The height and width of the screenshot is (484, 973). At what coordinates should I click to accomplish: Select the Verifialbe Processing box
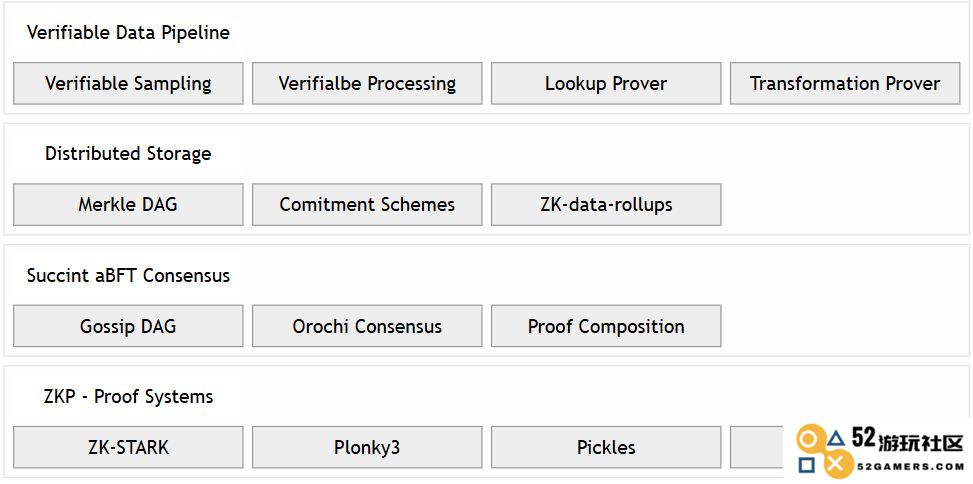(367, 83)
